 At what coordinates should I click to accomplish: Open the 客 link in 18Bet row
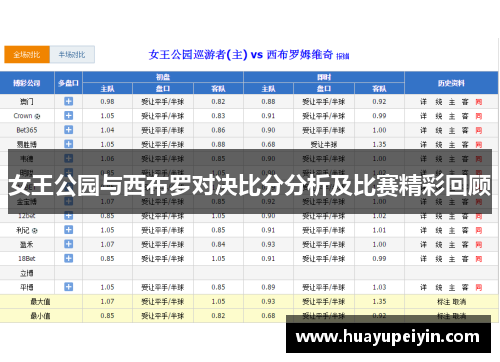[465, 259]
